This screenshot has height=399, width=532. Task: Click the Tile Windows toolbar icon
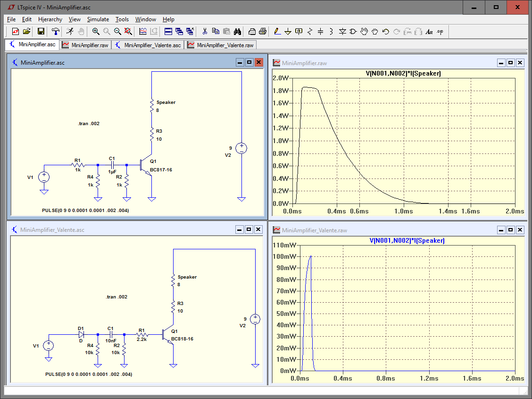[x=168, y=32]
